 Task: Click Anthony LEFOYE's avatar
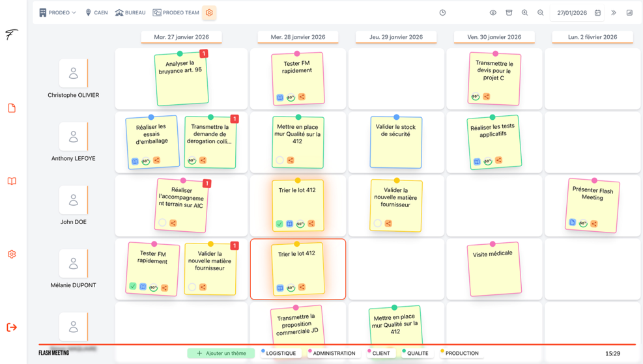tap(74, 137)
